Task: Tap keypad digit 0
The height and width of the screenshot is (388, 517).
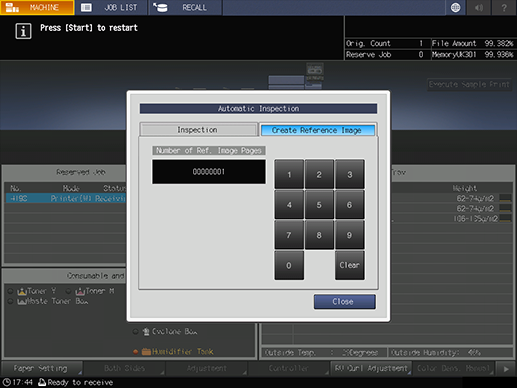Action: [289, 265]
